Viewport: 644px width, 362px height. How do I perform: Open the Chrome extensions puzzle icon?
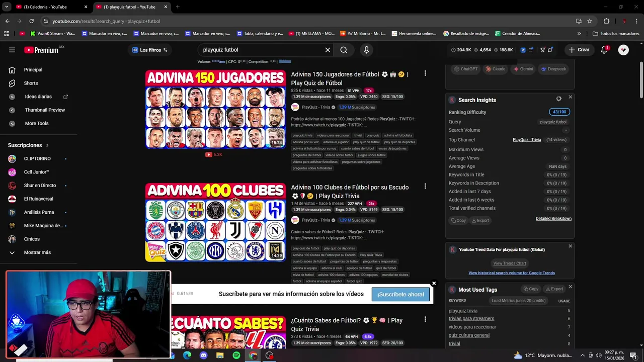[x=606, y=21]
